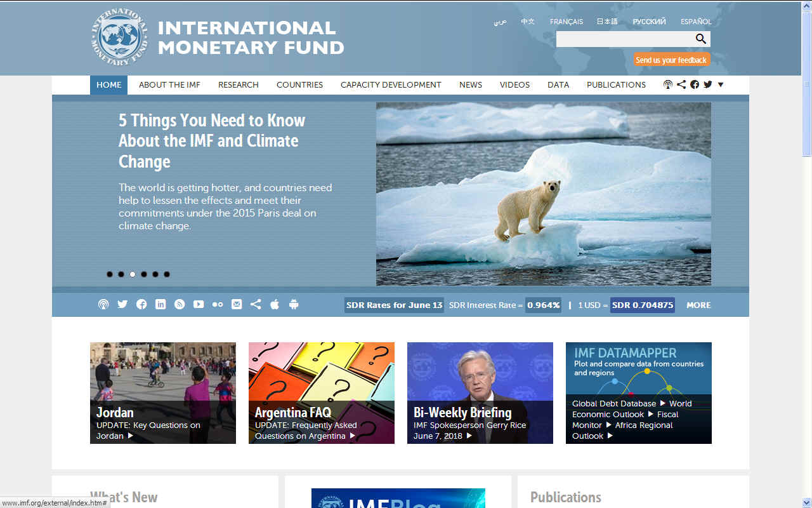
Task: Open the YouTube icon
Action: click(199, 304)
